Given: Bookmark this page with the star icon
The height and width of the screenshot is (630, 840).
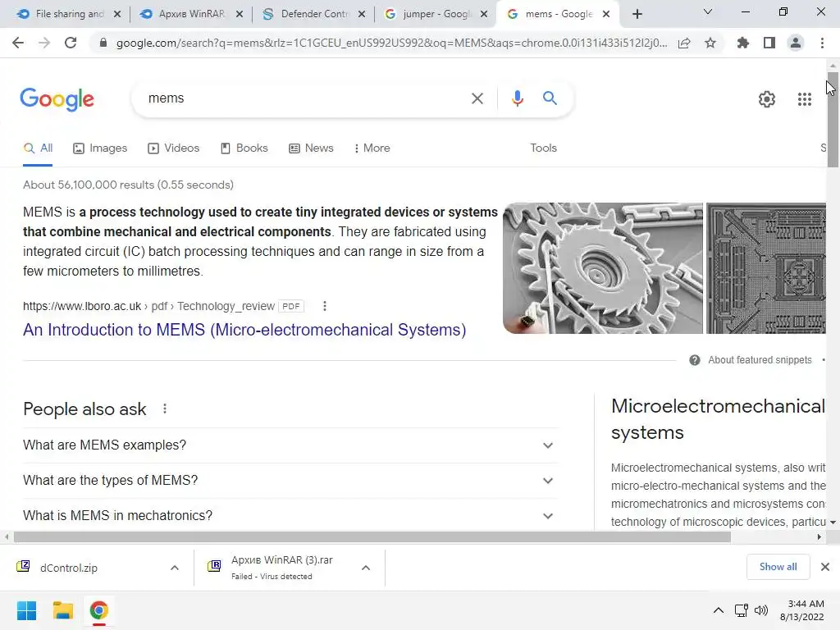Looking at the screenshot, I should [710, 43].
